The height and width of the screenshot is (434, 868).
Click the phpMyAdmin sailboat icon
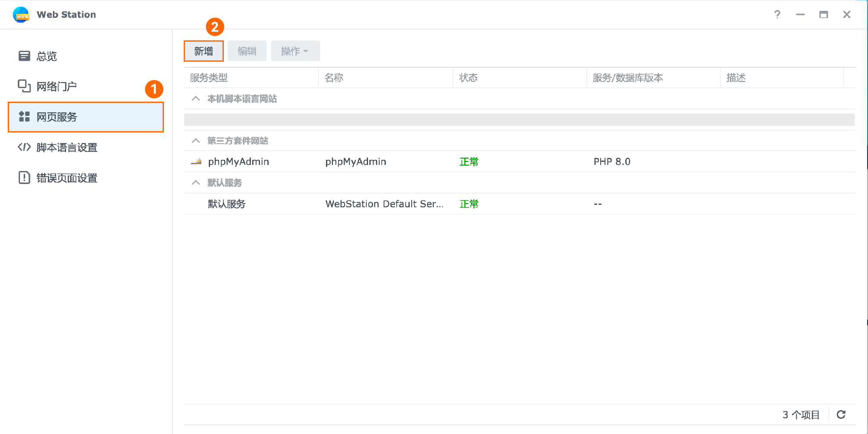pyautogui.click(x=197, y=162)
